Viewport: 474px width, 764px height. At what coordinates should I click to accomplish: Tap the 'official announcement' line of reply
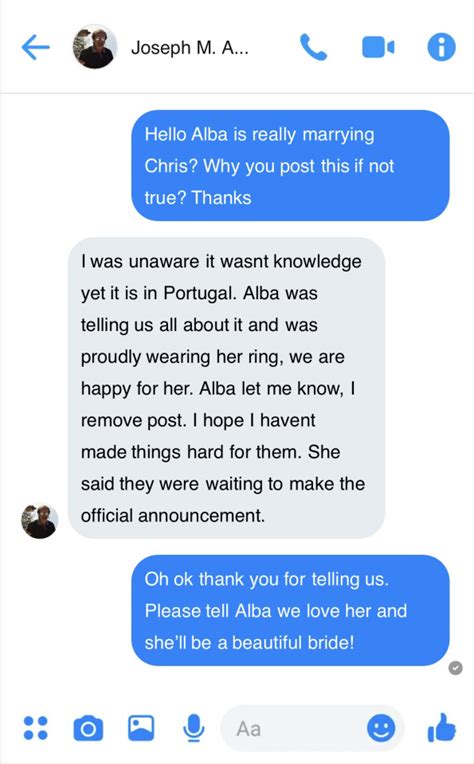[x=173, y=516]
